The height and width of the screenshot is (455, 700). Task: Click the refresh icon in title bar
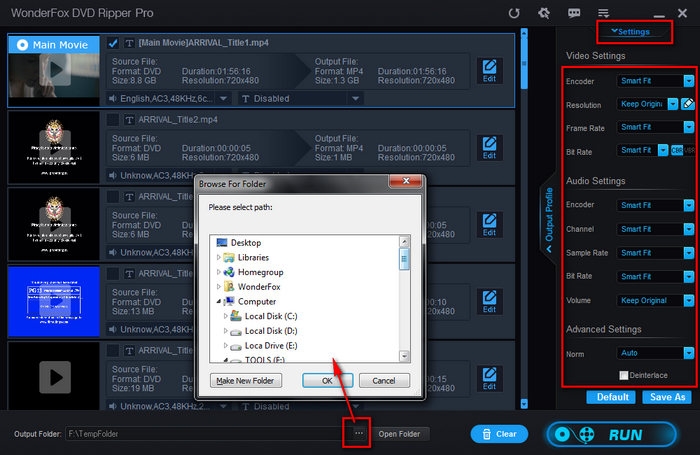514,13
